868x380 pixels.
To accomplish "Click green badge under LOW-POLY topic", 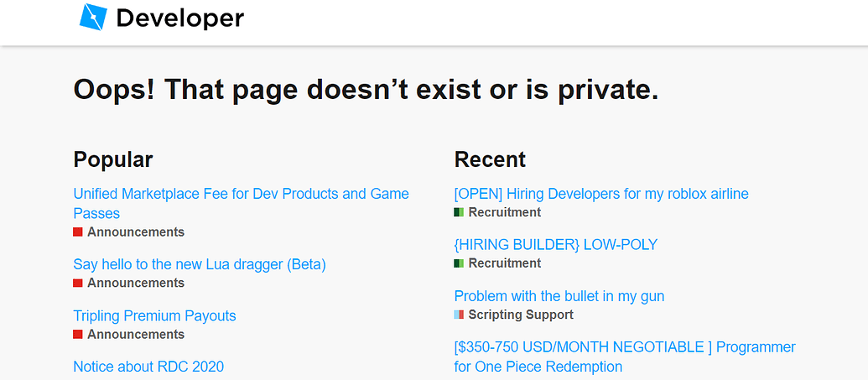I will (x=459, y=263).
